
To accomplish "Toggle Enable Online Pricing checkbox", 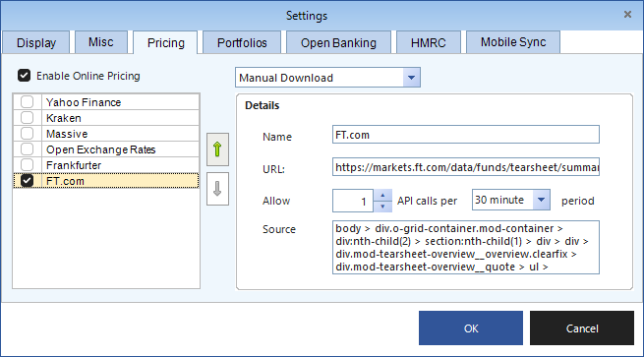I will coord(24,76).
